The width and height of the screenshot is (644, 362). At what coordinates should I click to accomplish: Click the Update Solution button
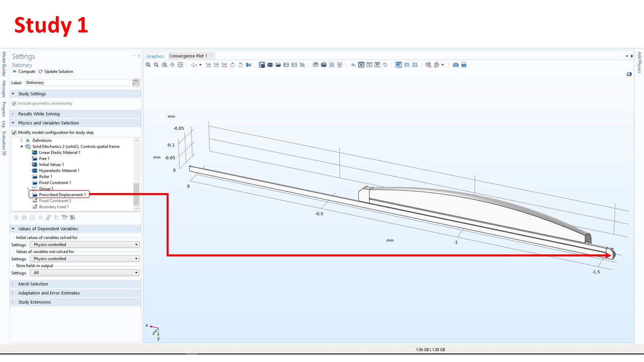click(x=56, y=72)
